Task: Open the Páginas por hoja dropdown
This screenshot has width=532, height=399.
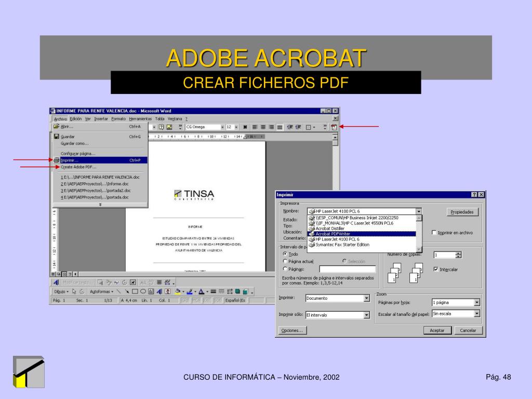Action: (477, 302)
